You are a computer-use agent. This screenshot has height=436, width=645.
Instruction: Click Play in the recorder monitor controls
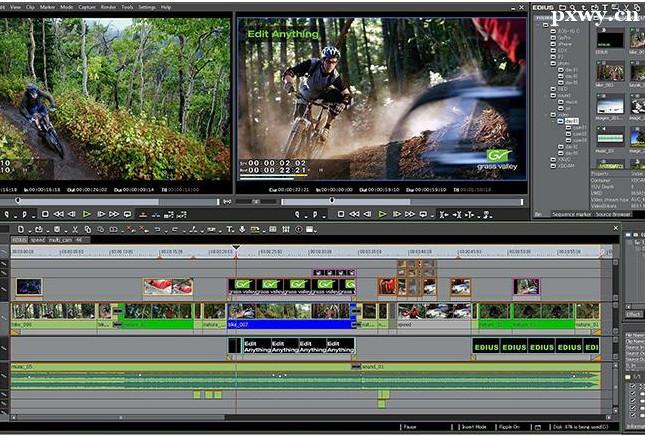point(382,214)
